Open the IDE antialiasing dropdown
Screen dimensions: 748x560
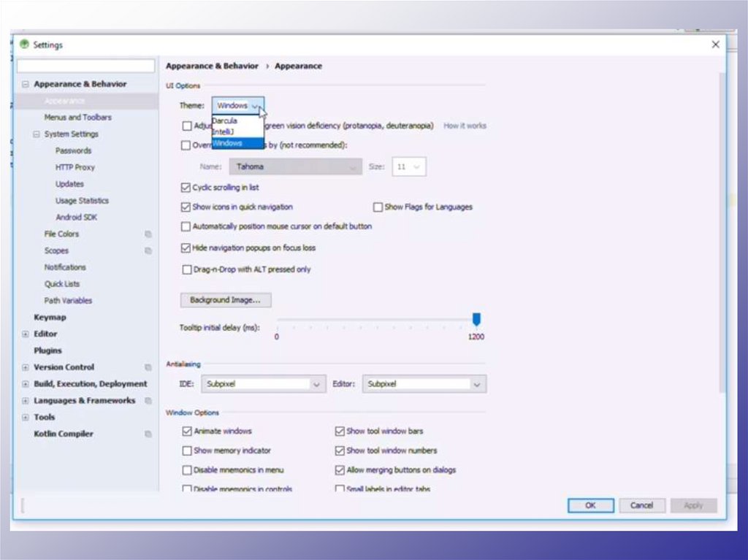pyautogui.click(x=263, y=384)
